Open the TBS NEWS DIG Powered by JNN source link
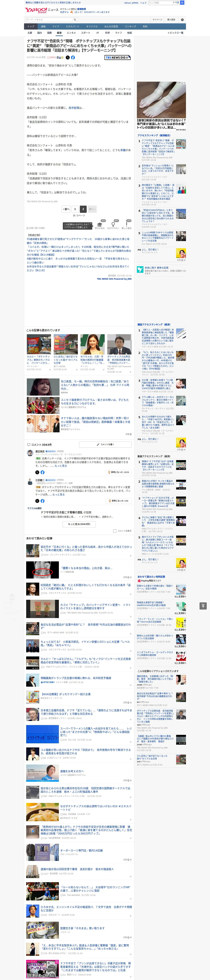This screenshot has height=980, width=210. [114, 279]
